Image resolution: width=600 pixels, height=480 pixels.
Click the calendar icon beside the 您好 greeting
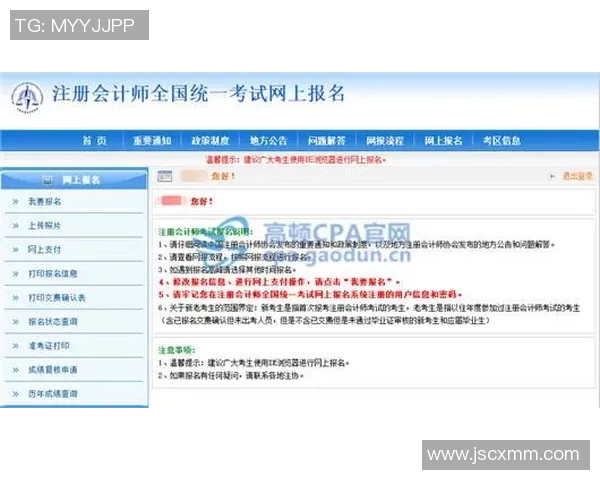point(165,176)
